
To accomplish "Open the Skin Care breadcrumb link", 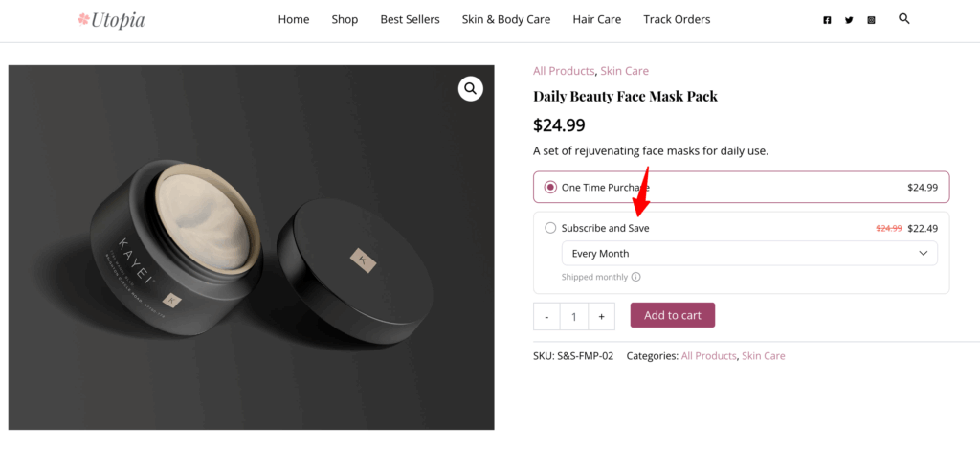I will pyautogui.click(x=624, y=71).
